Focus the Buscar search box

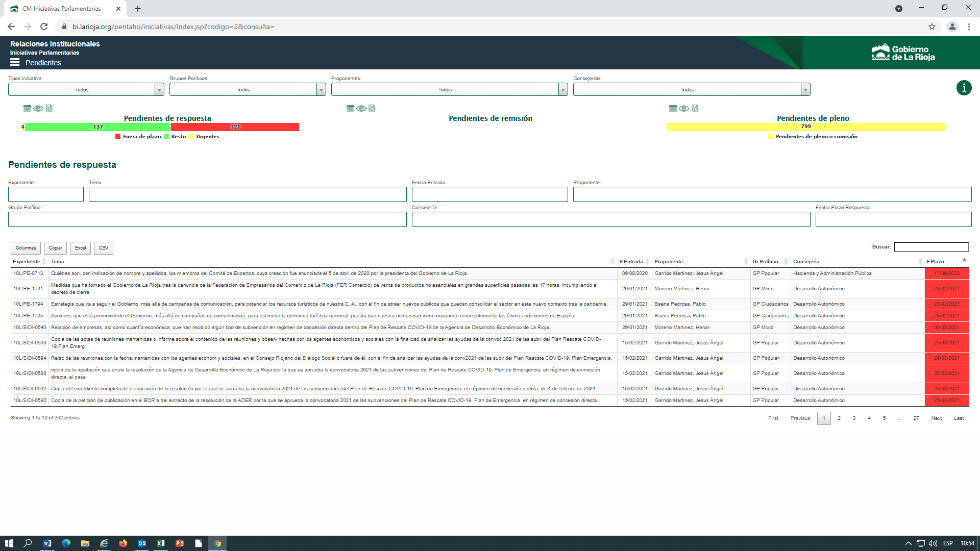click(932, 247)
